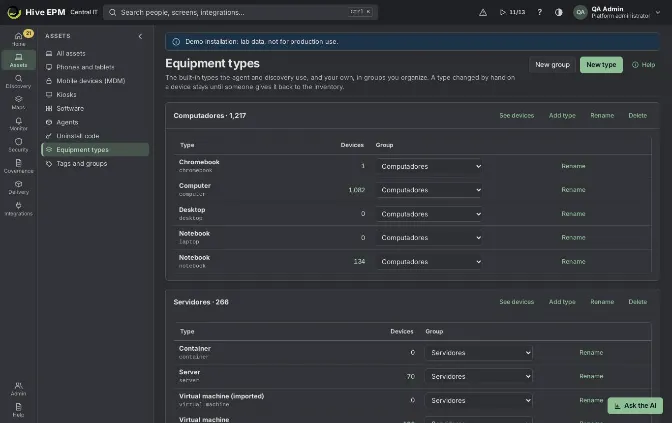Click Rename in the Computadores group header
The image size is (672, 423).
[602, 116]
